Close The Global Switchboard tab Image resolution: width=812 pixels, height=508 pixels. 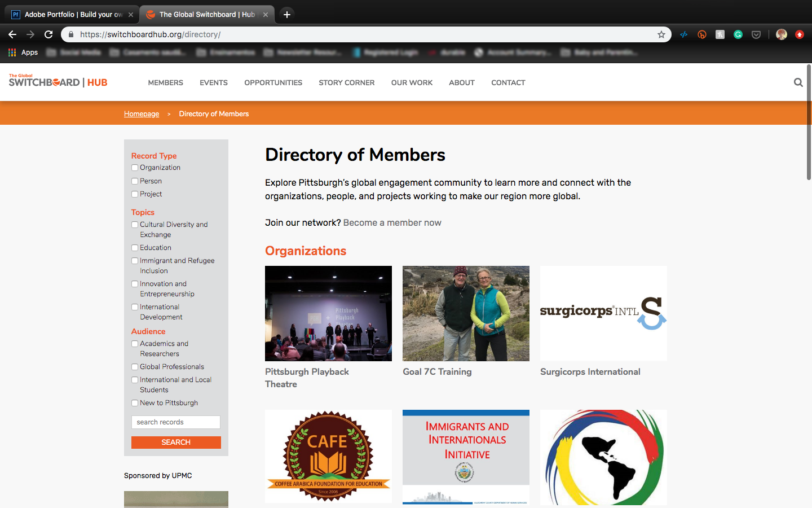pos(266,15)
